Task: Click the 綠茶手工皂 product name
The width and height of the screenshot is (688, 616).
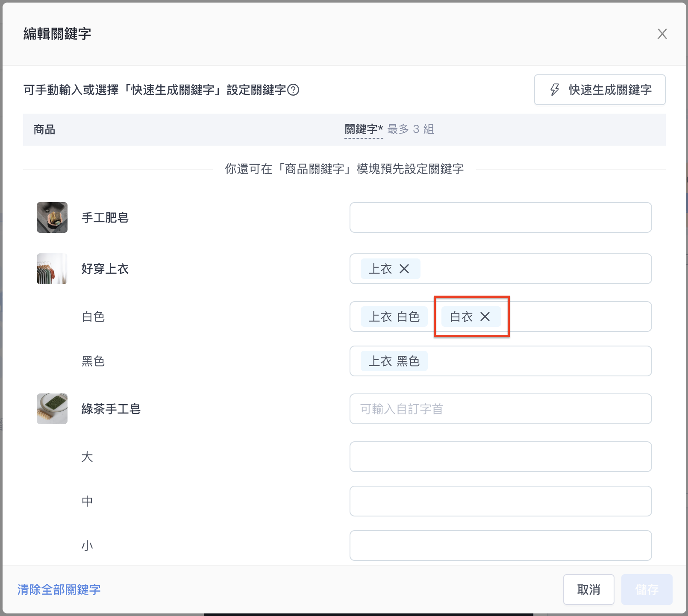Action: [x=111, y=409]
